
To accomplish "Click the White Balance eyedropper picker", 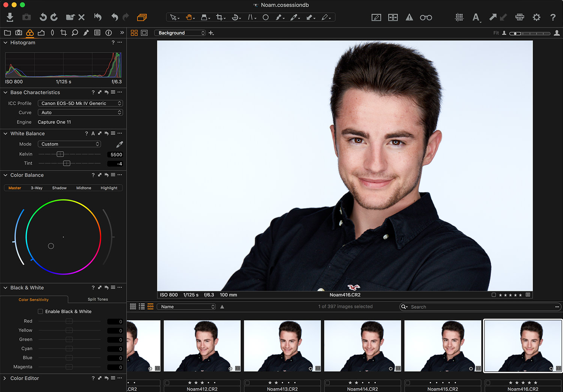I will [x=119, y=144].
